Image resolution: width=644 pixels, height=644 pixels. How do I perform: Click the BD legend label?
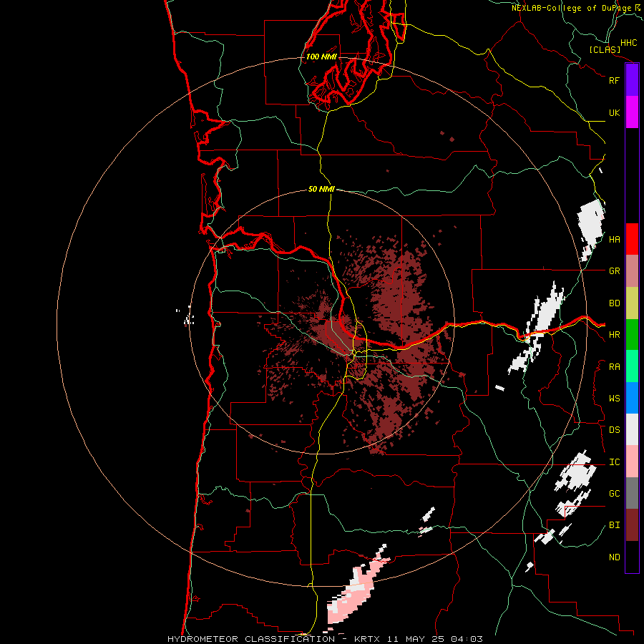pyautogui.click(x=614, y=303)
